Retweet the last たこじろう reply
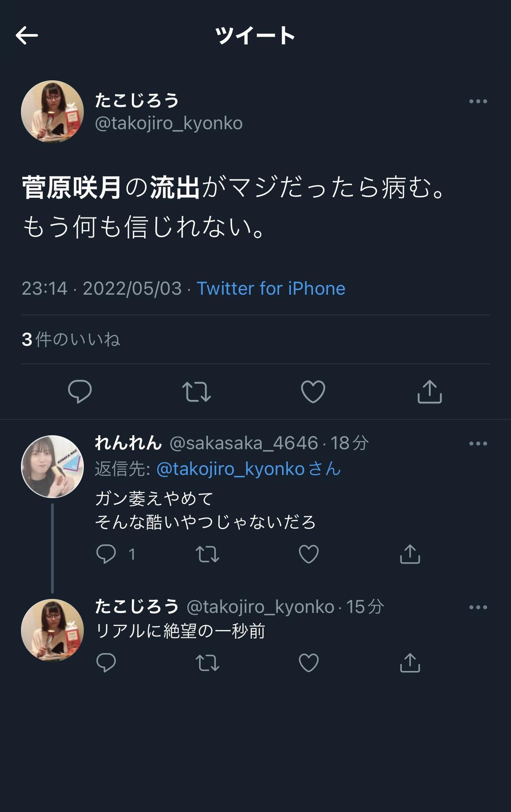Viewport: 511px width, 812px height. [x=207, y=663]
